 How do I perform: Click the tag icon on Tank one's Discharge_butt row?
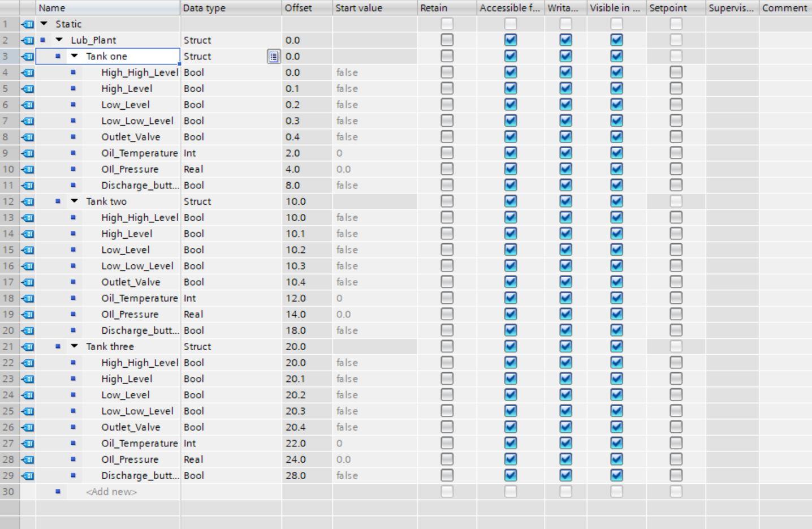[27, 185]
